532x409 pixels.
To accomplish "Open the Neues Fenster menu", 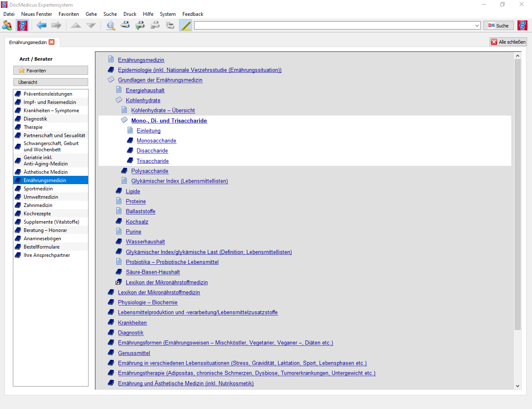I will pos(37,14).
